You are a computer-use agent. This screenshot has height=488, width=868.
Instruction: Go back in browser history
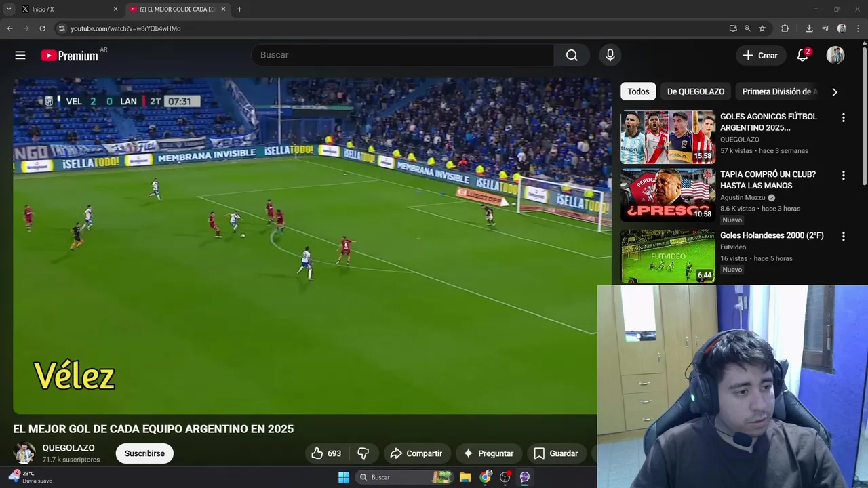coord(9,28)
